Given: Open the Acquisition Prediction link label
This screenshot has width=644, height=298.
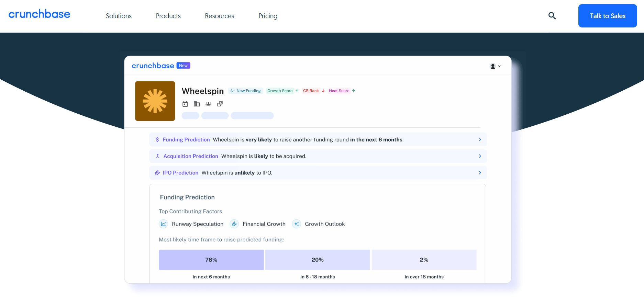Looking at the screenshot, I should pyautogui.click(x=191, y=156).
